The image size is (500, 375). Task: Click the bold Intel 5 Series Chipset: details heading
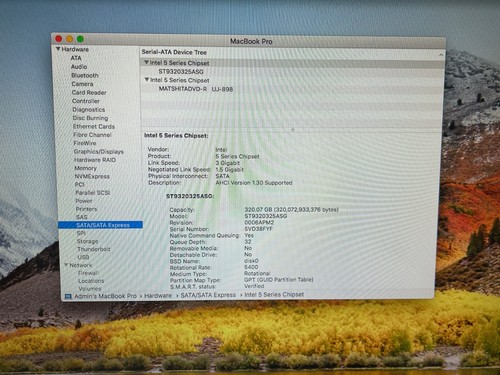176,136
